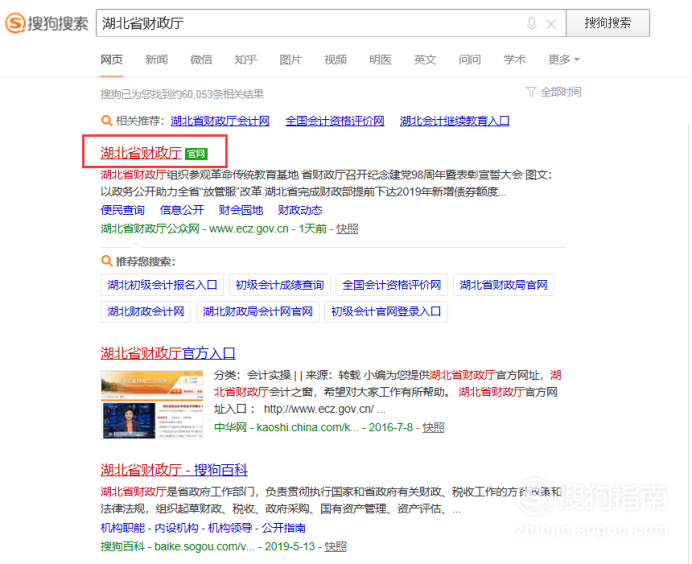Click suggestion 湖北财政会计网

146,312
